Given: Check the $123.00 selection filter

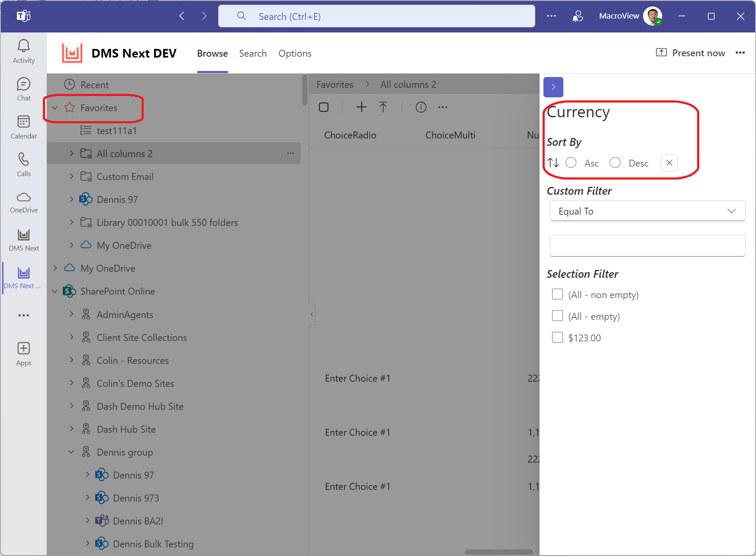Looking at the screenshot, I should coord(557,337).
